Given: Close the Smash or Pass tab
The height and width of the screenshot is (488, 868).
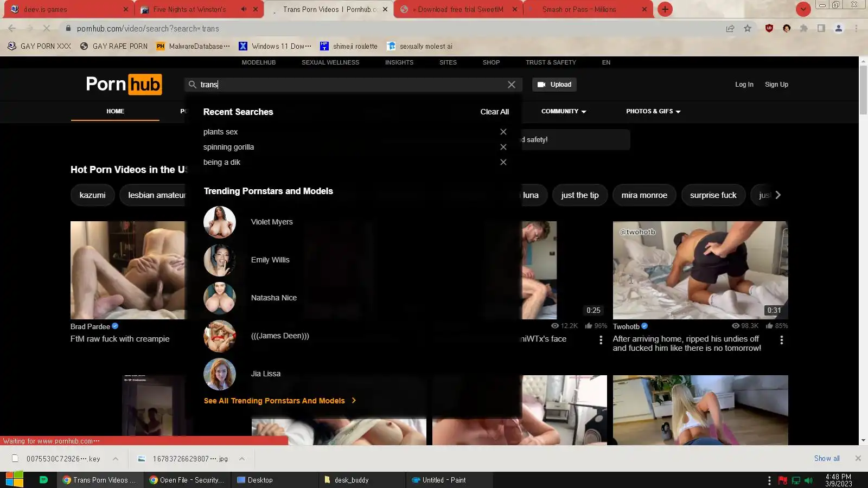Looking at the screenshot, I should pyautogui.click(x=644, y=9).
